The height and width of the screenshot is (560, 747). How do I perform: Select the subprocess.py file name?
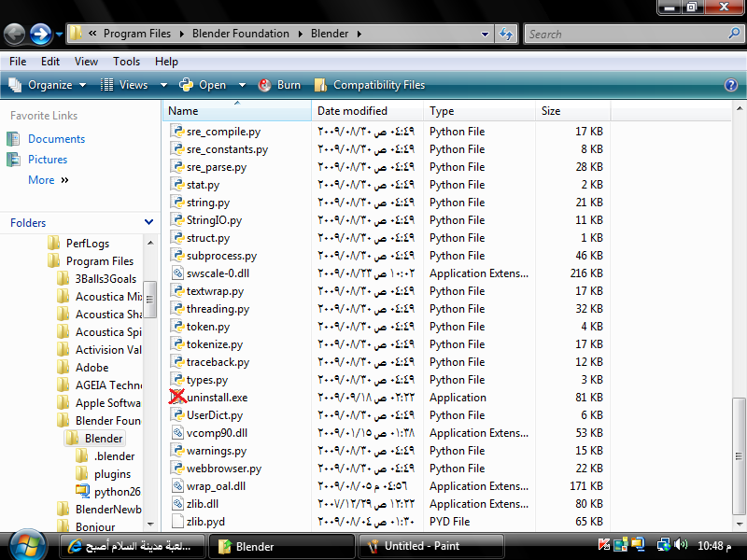[221, 256]
